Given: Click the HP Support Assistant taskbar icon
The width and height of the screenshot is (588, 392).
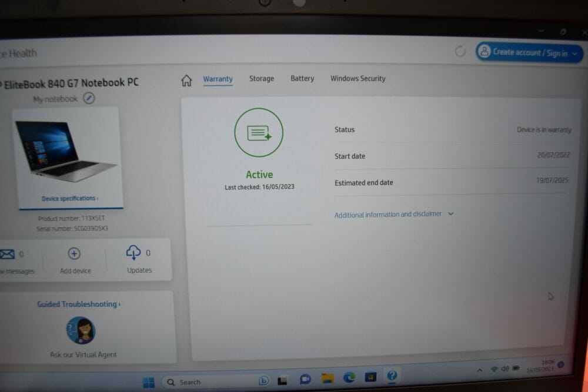Looking at the screenshot, I should [392, 376].
